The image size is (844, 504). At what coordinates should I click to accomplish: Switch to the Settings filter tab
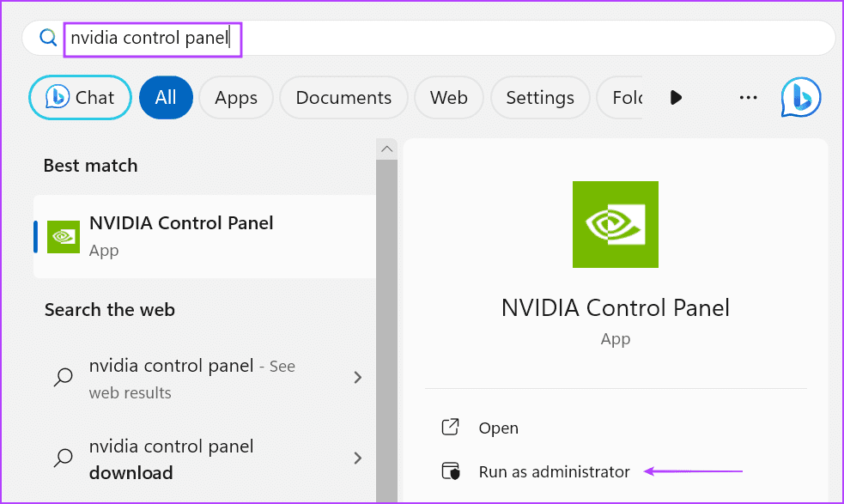[x=540, y=97]
